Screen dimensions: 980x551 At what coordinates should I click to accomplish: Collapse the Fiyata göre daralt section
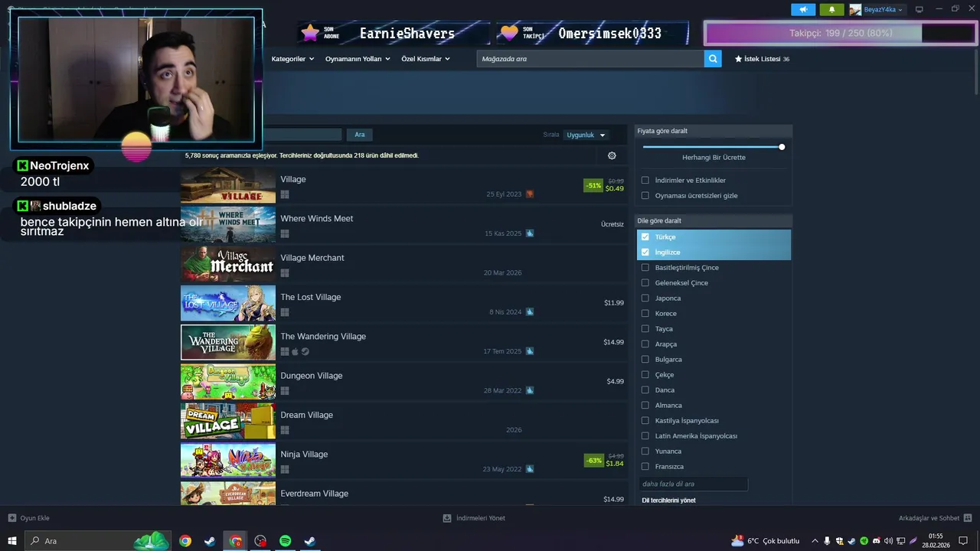(714, 131)
